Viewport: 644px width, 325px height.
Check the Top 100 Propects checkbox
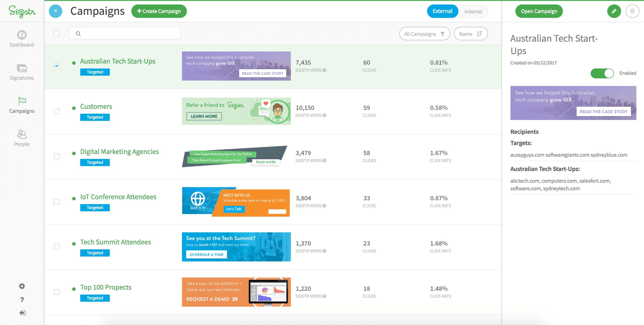[57, 292]
